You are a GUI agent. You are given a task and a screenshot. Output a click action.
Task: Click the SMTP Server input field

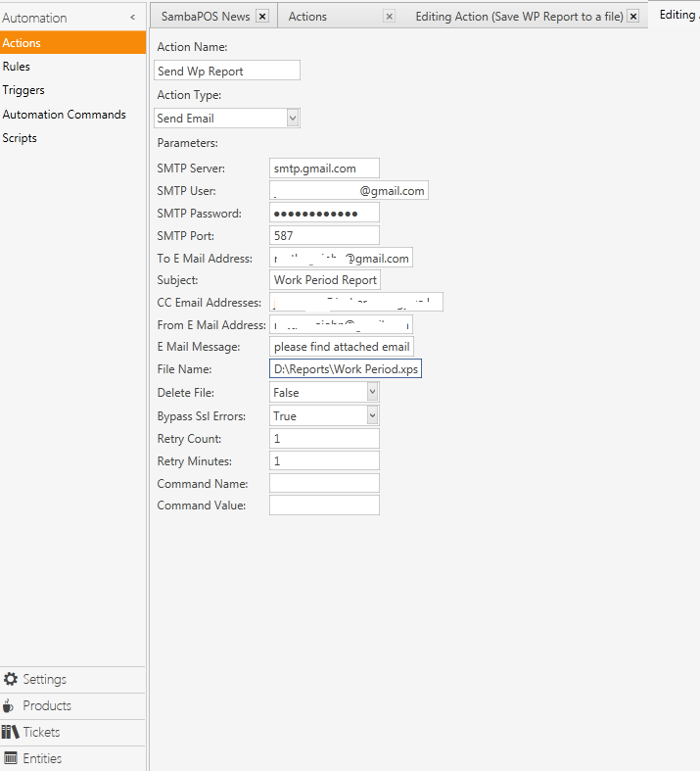324,169
